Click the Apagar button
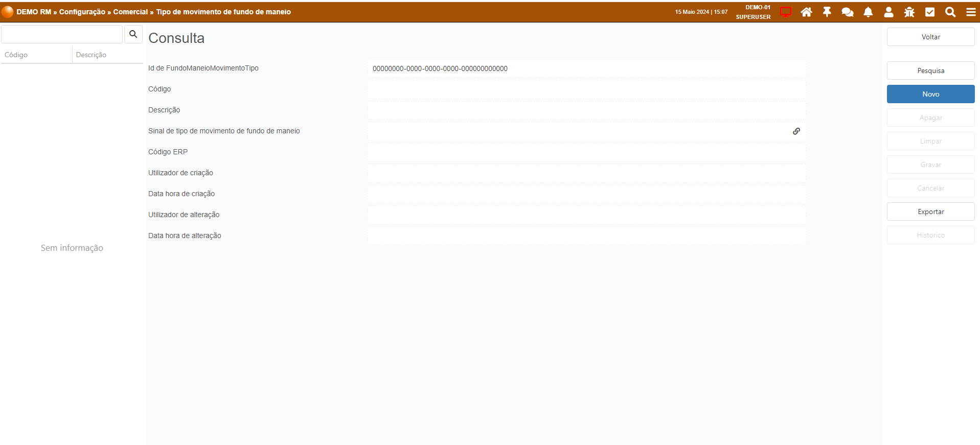980x445 pixels. point(930,118)
